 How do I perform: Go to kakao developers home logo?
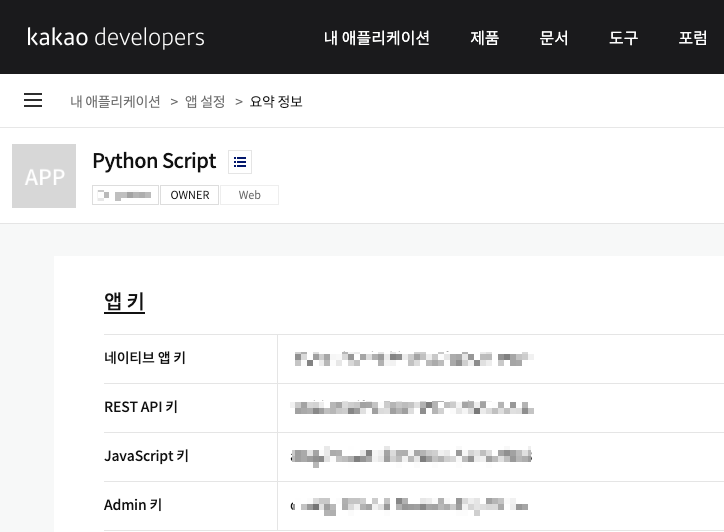[115, 37]
